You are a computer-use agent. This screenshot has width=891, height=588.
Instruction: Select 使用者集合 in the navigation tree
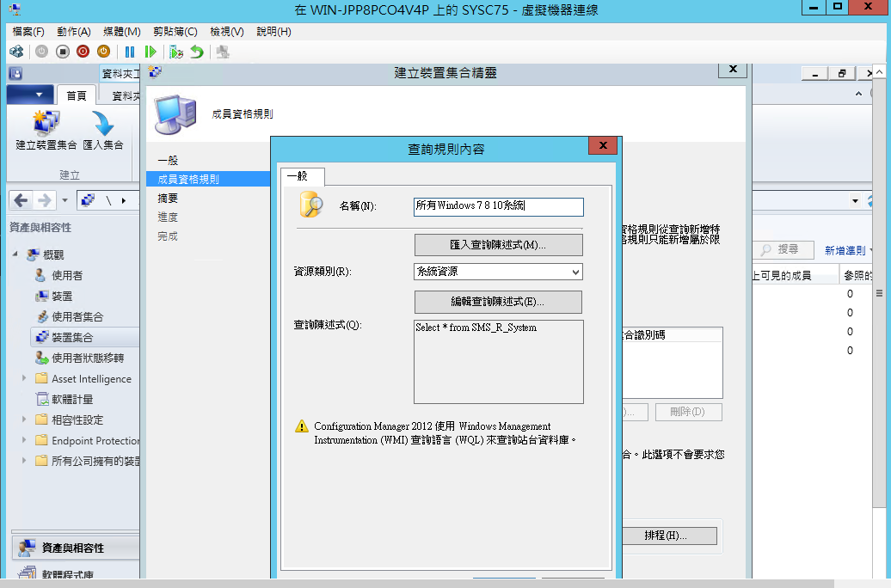tap(77, 316)
